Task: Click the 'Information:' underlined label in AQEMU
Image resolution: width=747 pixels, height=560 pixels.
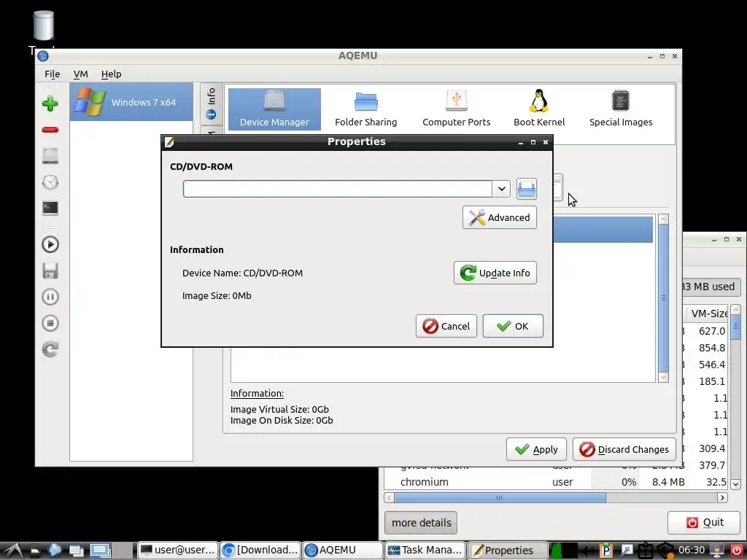Action: tap(257, 393)
